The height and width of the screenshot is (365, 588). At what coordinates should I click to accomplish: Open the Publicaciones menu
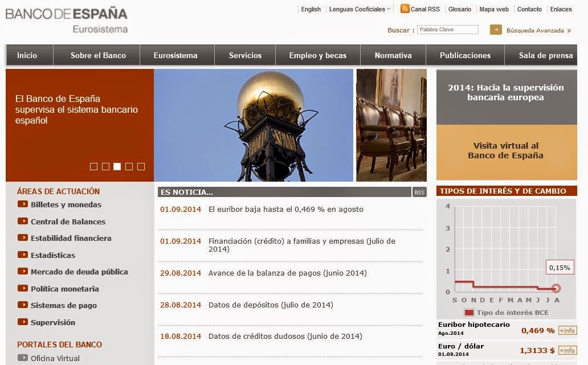465,55
